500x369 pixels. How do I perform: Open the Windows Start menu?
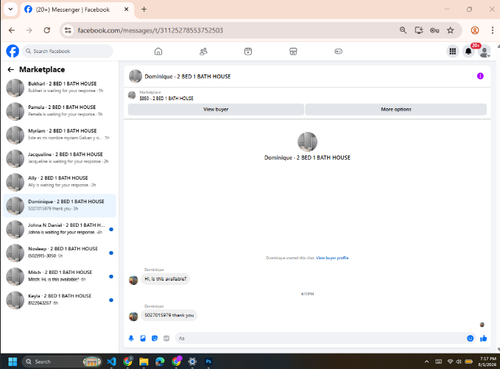tap(13, 361)
